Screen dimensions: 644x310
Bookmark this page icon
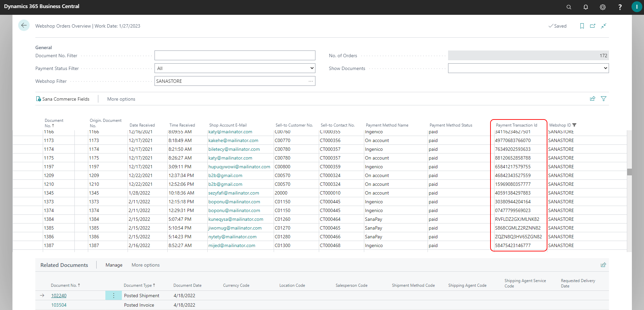582,26
